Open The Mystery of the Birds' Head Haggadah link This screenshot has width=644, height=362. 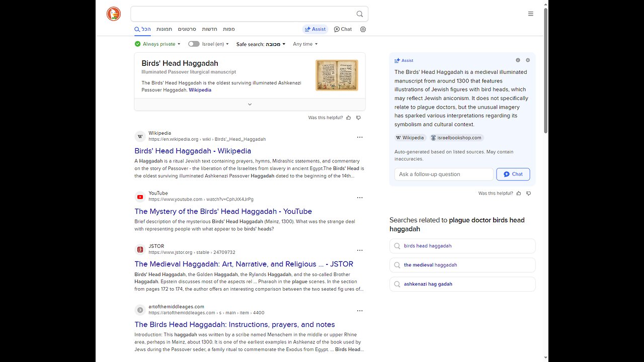[223, 211]
